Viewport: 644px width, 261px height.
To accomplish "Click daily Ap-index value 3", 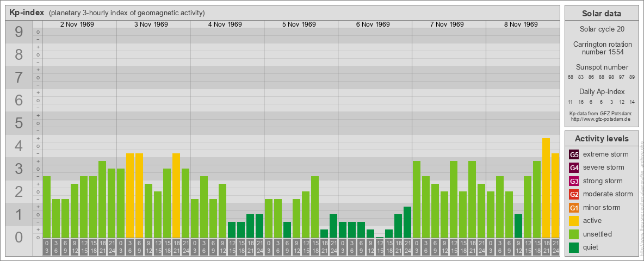I will click(x=612, y=102).
